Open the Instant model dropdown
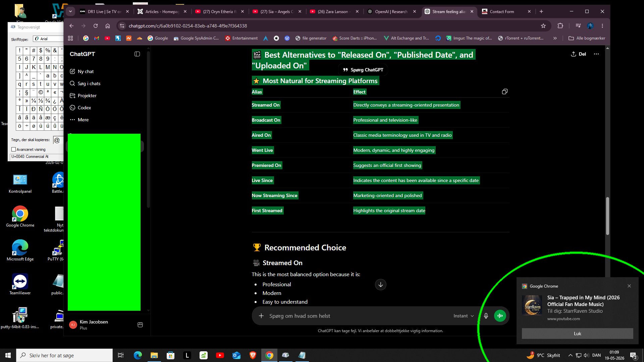The width and height of the screenshot is (644, 362). pyautogui.click(x=464, y=316)
